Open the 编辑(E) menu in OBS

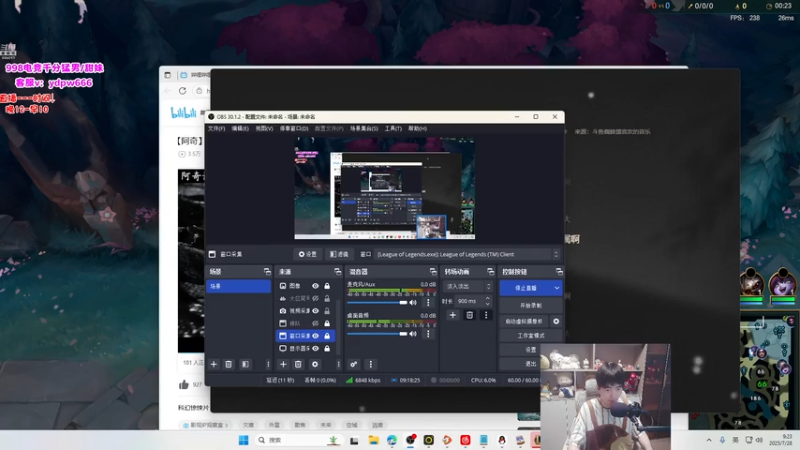click(x=240, y=129)
